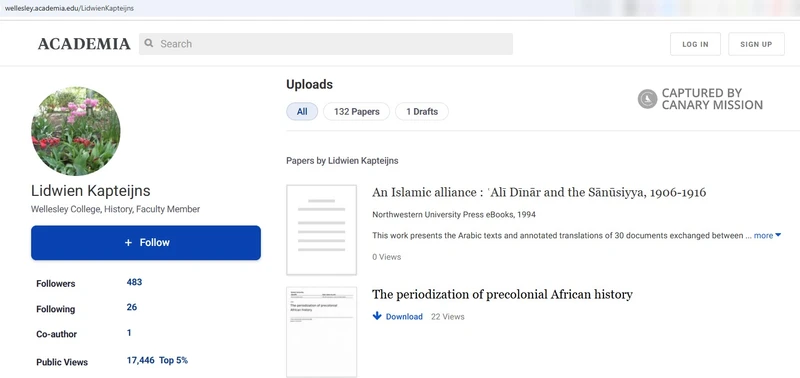Click Papers by Lidwien Kapteijns heading
800x378 pixels.
pos(342,161)
